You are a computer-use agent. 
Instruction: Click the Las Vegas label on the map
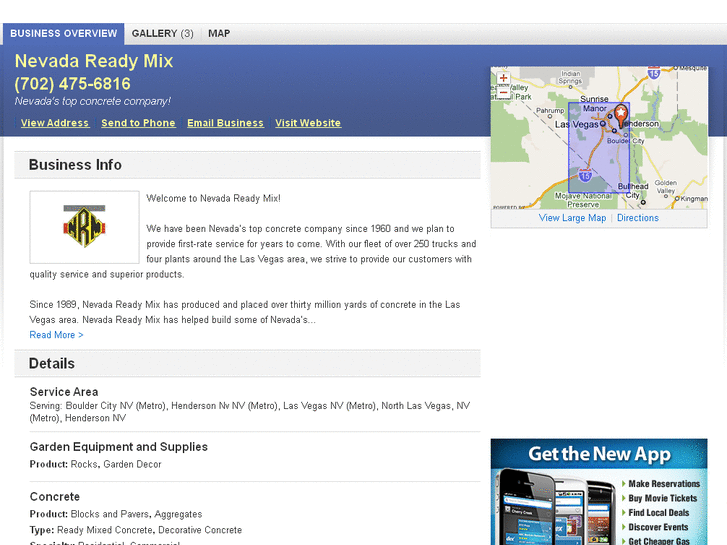[x=576, y=124]
